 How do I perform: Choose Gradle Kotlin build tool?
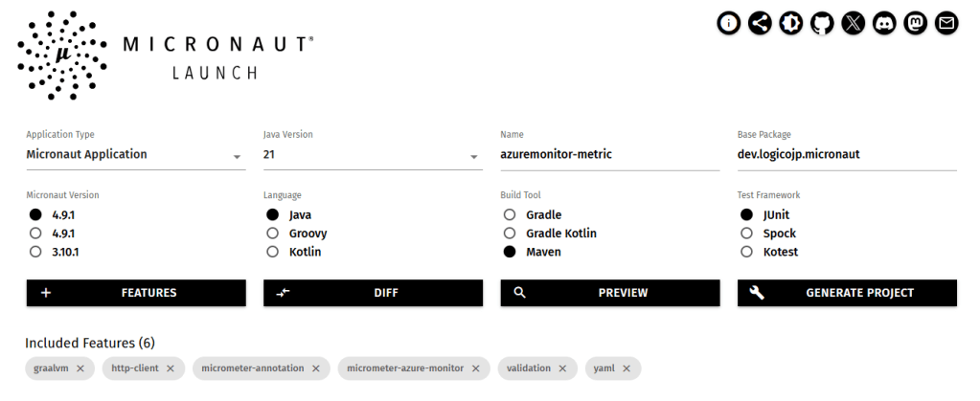(x=510, y=234)
